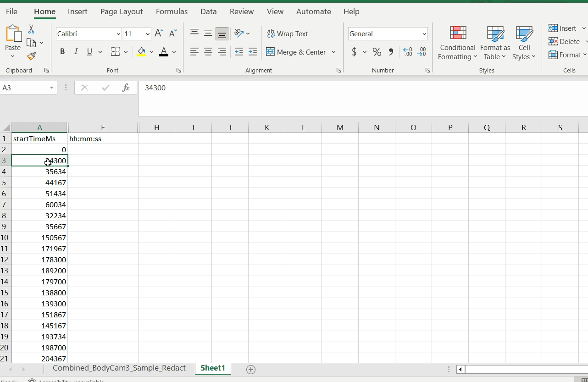The width and height of the screenshot is (588, 382).
Task: Toggle Bold formatting
Action: 62,52
